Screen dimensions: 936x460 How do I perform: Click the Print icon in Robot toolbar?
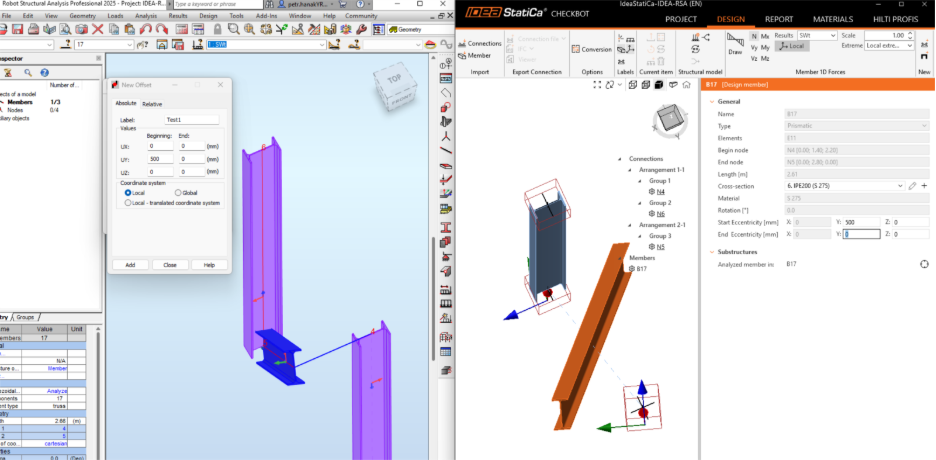pos(34,29)
